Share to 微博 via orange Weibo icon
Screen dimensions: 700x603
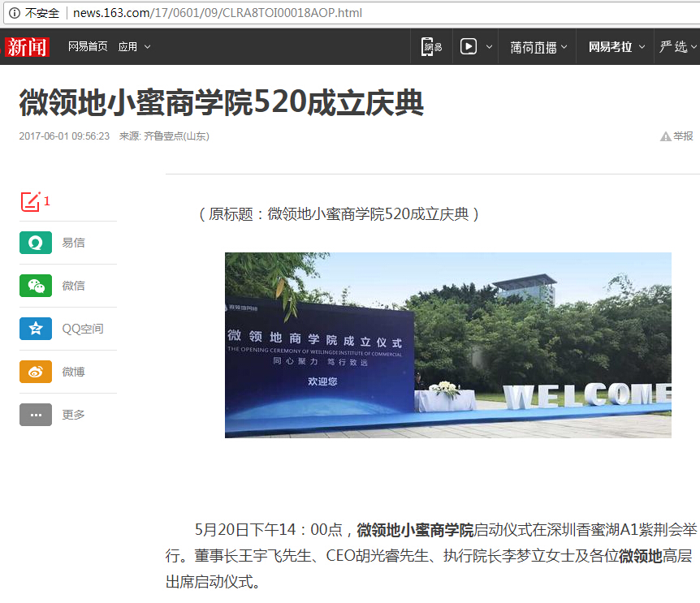(x=36, y=372)
